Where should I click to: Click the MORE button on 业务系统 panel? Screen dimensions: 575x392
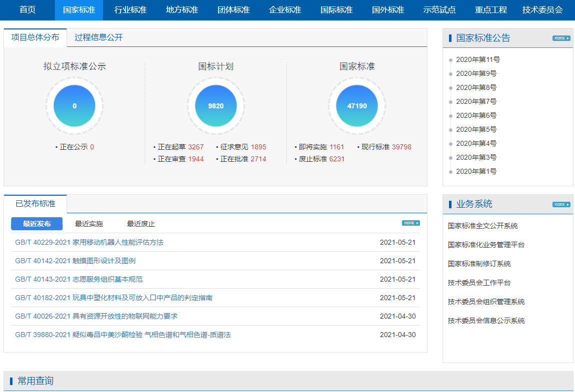click(560, 204)
